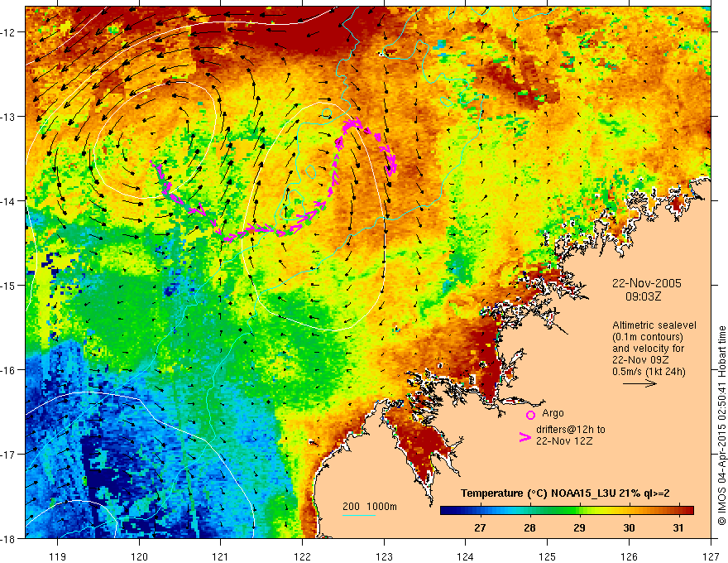
Task: Click the latitude -16 axis label
Action: pos(9,370)
